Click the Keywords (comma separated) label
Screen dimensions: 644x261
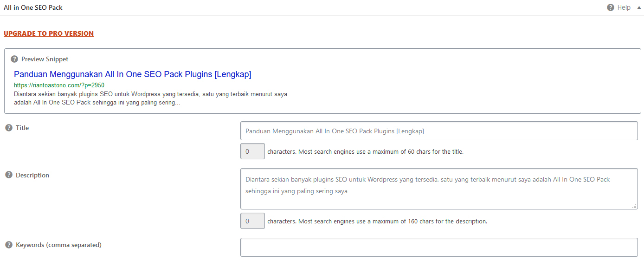tap(58, 245)
